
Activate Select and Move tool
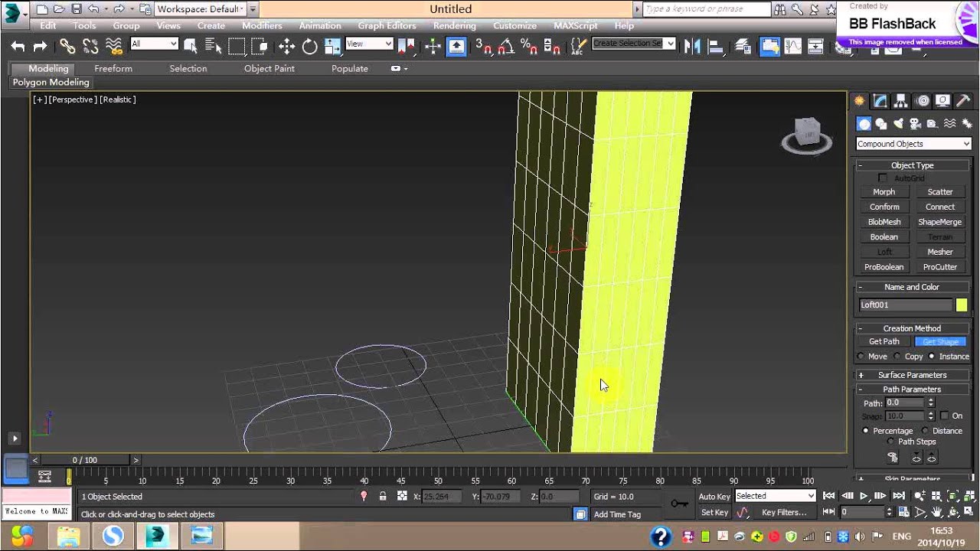tap(286, 47)
